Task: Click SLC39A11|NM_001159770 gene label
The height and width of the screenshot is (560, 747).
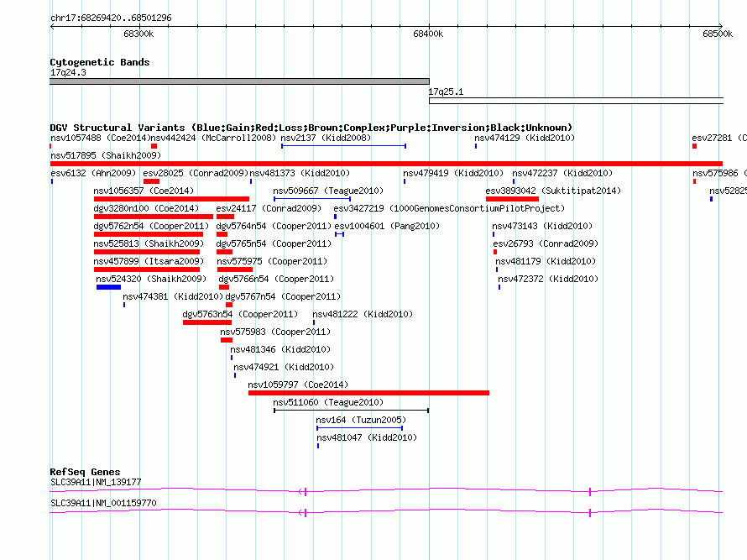Action: coord(103,503)
